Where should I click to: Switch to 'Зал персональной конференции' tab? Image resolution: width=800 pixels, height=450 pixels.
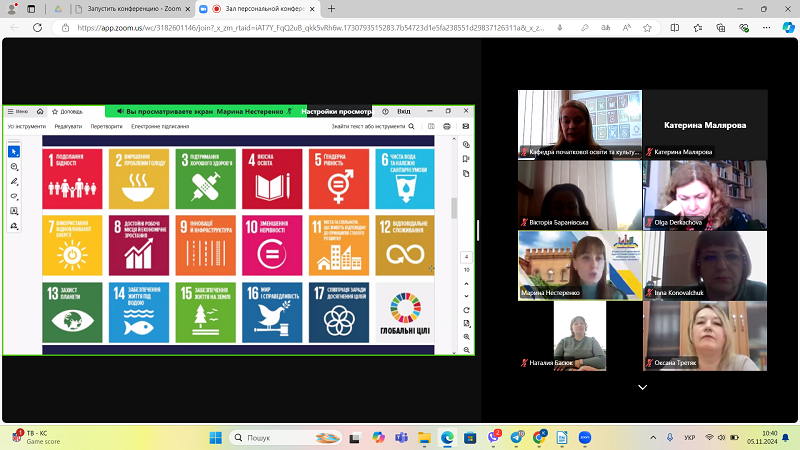258,9
